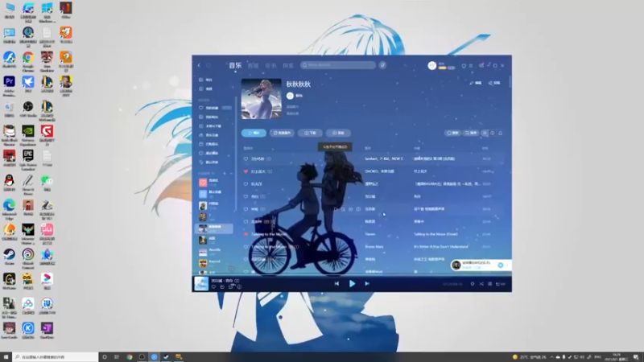Click artist lambert, P-Kid, NEW Z
This screenshot has height=362, width=644.
[x=384, y=158]
